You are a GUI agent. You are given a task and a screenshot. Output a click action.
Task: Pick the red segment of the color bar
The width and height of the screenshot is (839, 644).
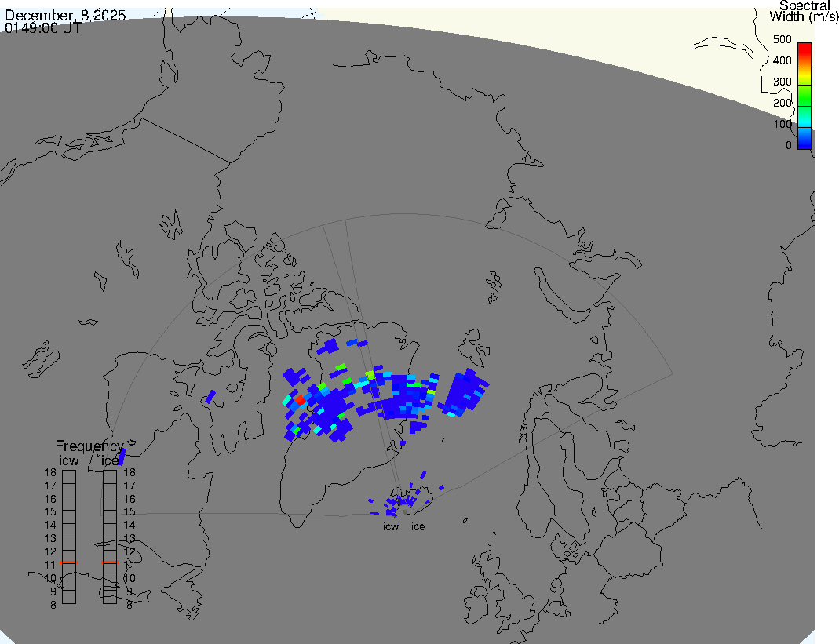pyautogui.click(x=804, y=53)
